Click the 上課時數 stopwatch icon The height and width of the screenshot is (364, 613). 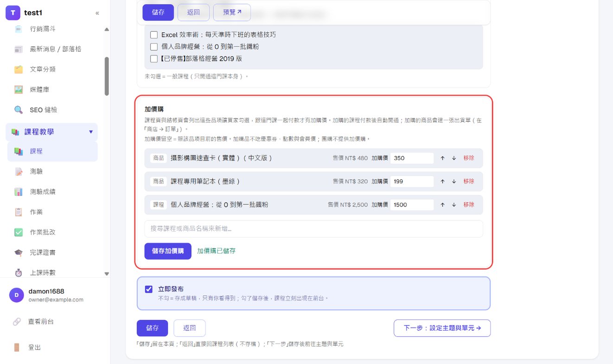(x=19, y=273)
